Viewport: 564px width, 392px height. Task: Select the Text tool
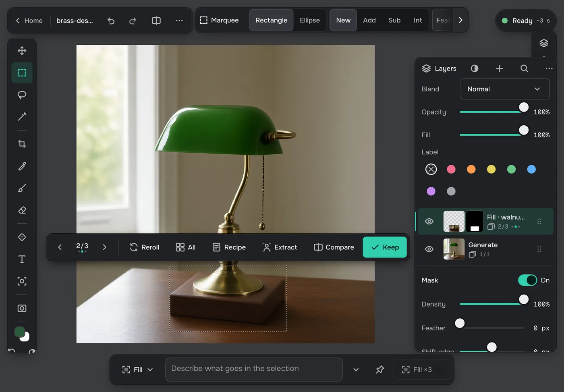(22, 259)
